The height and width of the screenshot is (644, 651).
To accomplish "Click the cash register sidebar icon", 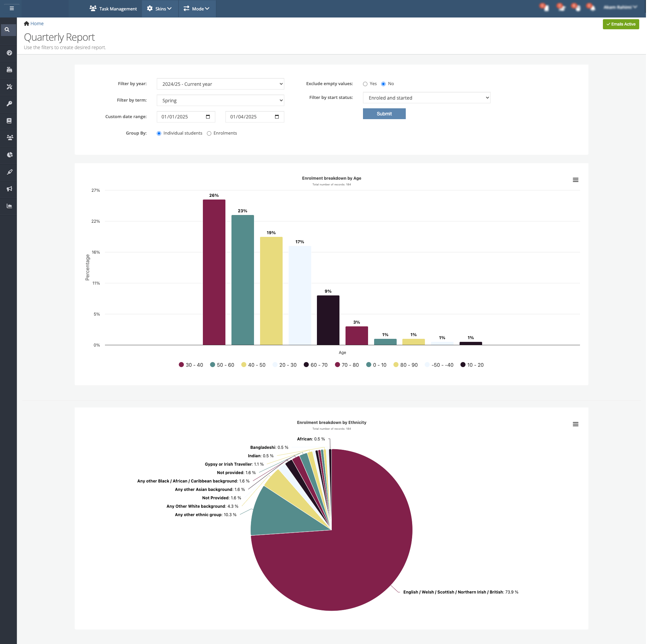I will point(9,70).
